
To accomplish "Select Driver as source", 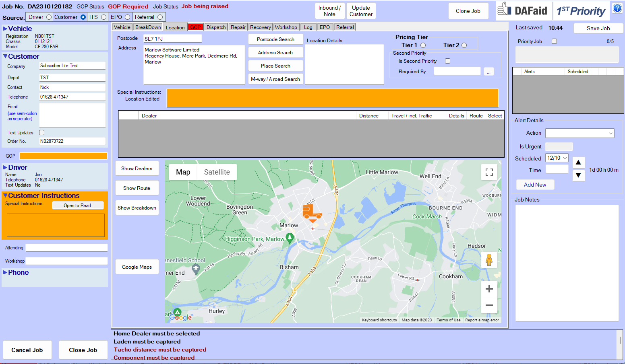I will point(49,17).
